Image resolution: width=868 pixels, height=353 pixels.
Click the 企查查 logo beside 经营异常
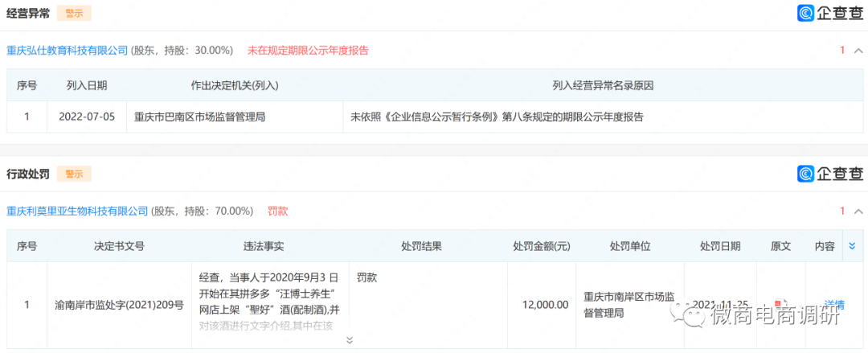click(830, 13)
